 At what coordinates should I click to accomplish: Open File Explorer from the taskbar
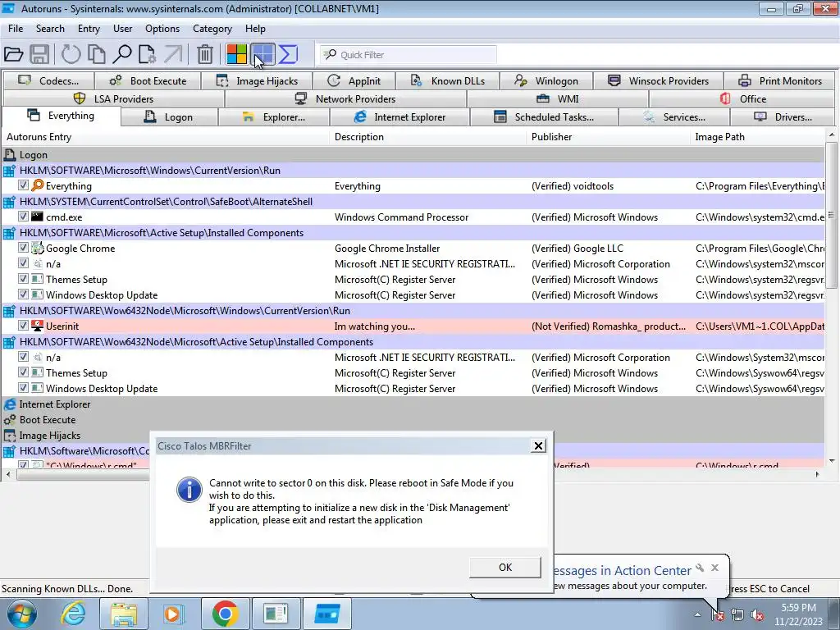(x=124, y=614)
